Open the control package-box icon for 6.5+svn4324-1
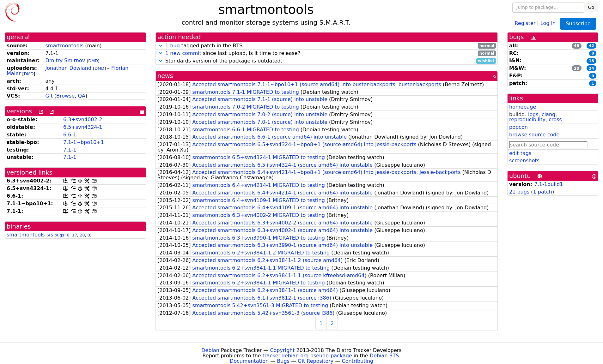 click(x=94, y=188)
